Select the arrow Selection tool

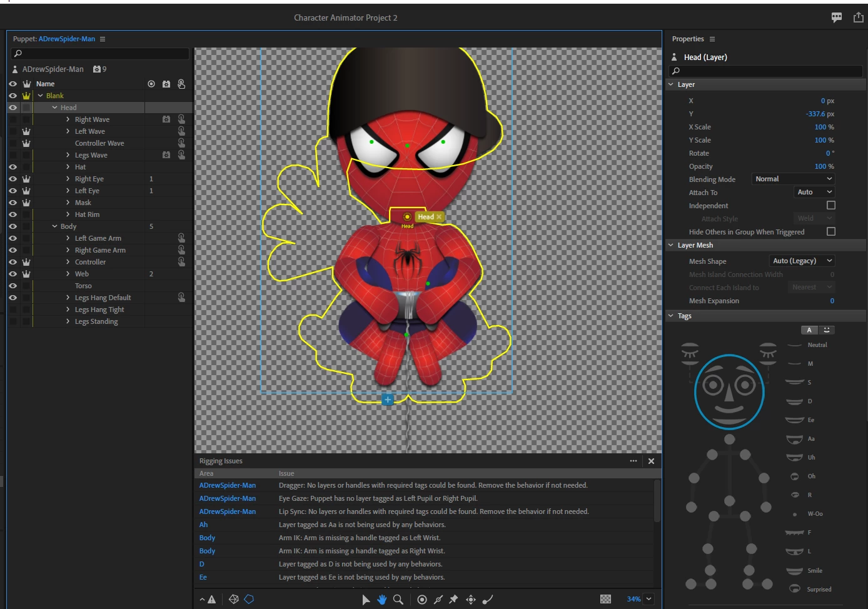366,600
